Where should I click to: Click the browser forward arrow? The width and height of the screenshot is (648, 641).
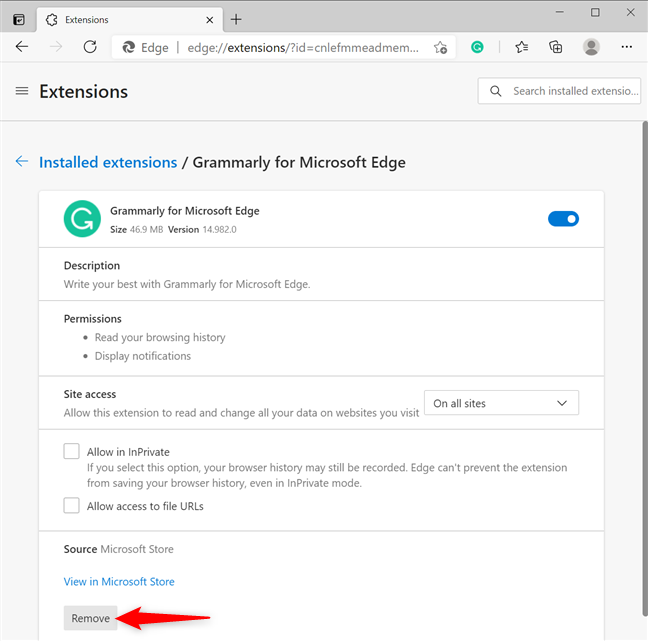click(x=56, y=47)
